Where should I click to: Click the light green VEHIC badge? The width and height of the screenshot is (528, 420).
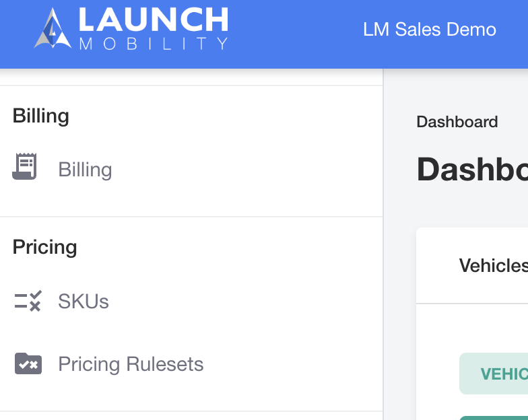pyautogui.click(x=494, y=374)
